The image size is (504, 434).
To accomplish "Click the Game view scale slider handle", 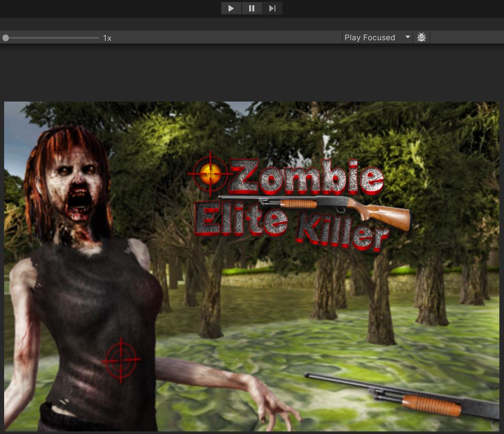I will (6, 38).
